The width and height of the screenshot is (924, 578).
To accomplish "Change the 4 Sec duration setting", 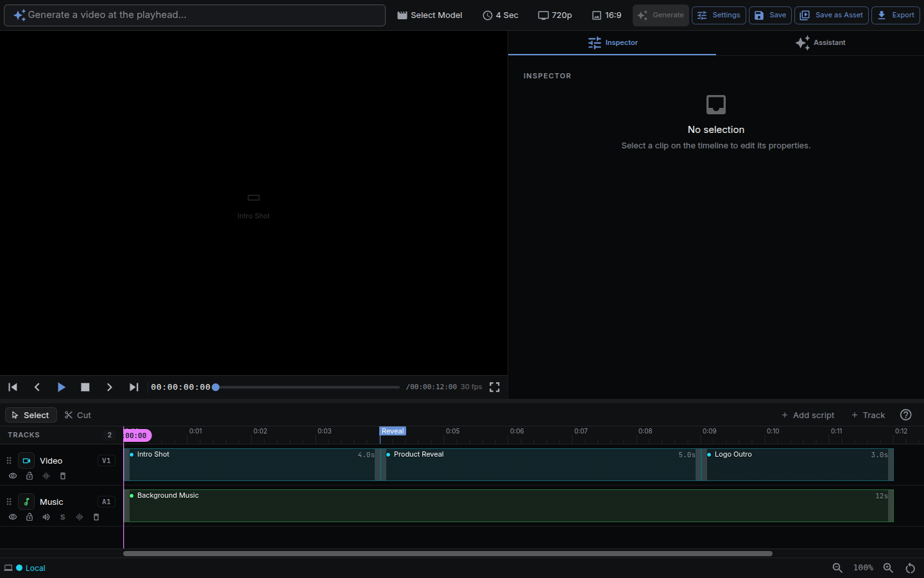I will 501,15.
